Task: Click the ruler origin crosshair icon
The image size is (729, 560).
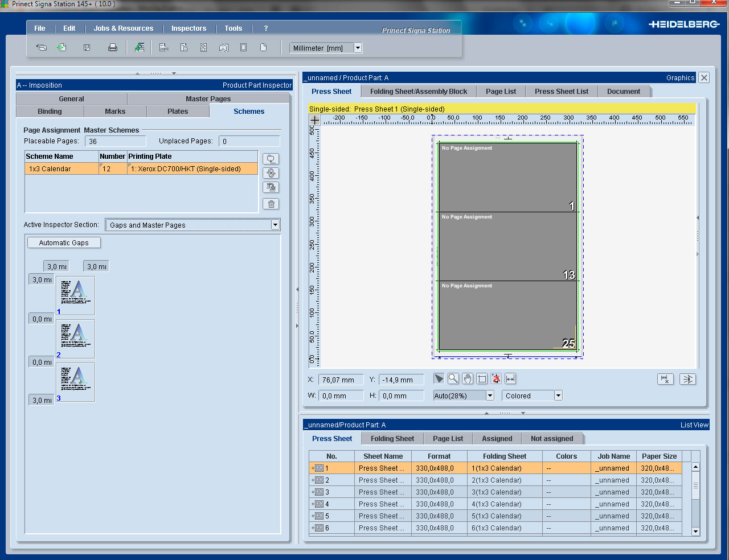Action: [x=314, y=120]
